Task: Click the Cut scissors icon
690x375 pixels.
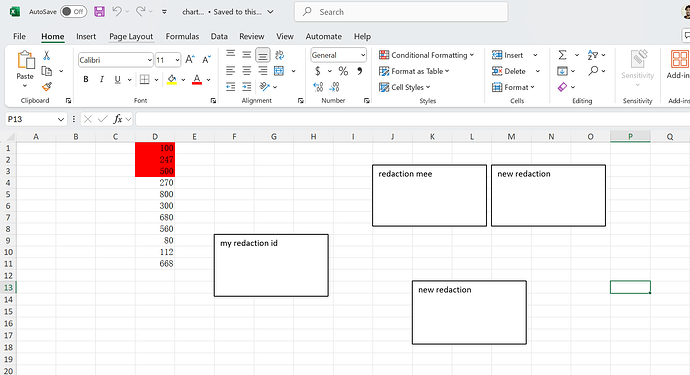Action: pos(46,55)
